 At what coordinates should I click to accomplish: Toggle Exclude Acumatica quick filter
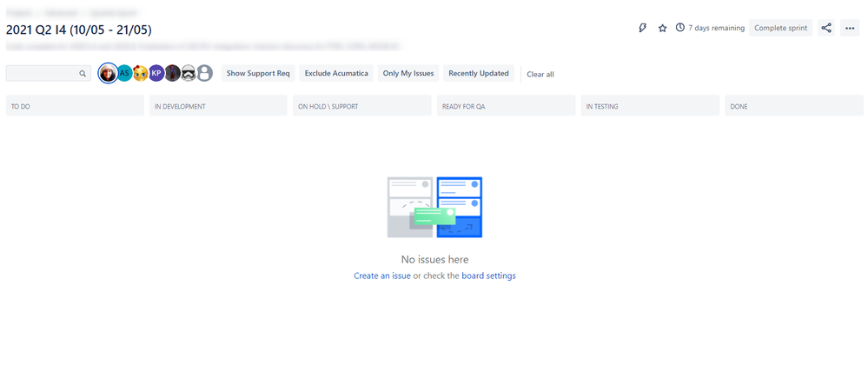coord(336,73)
